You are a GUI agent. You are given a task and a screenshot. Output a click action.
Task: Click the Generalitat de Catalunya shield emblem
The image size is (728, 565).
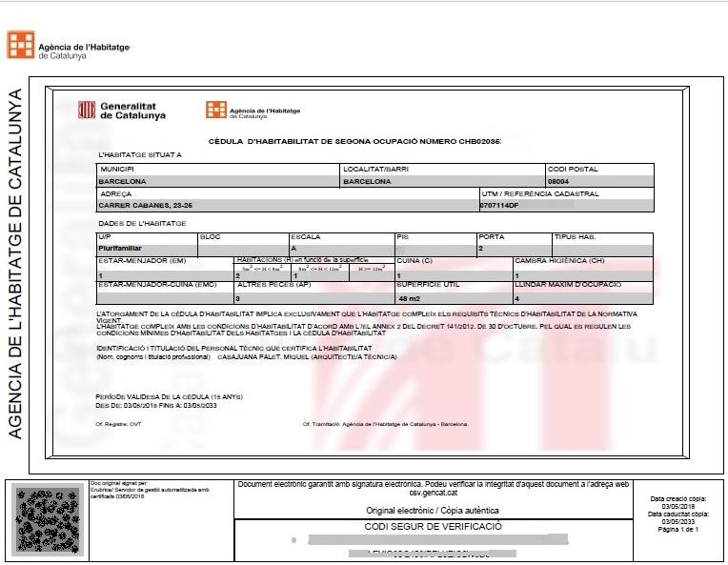[x=87, y=110]
